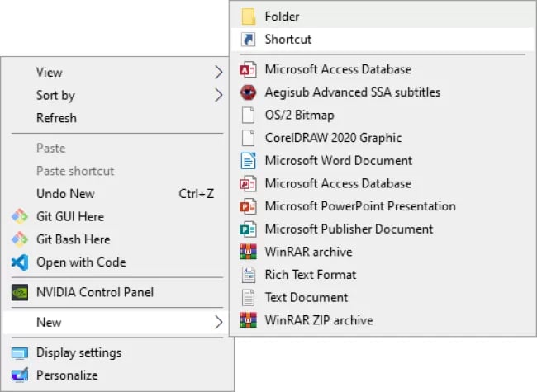537x392 pixels.
Task: Choose Refresh from the context menu
Action: coord(116,118)
